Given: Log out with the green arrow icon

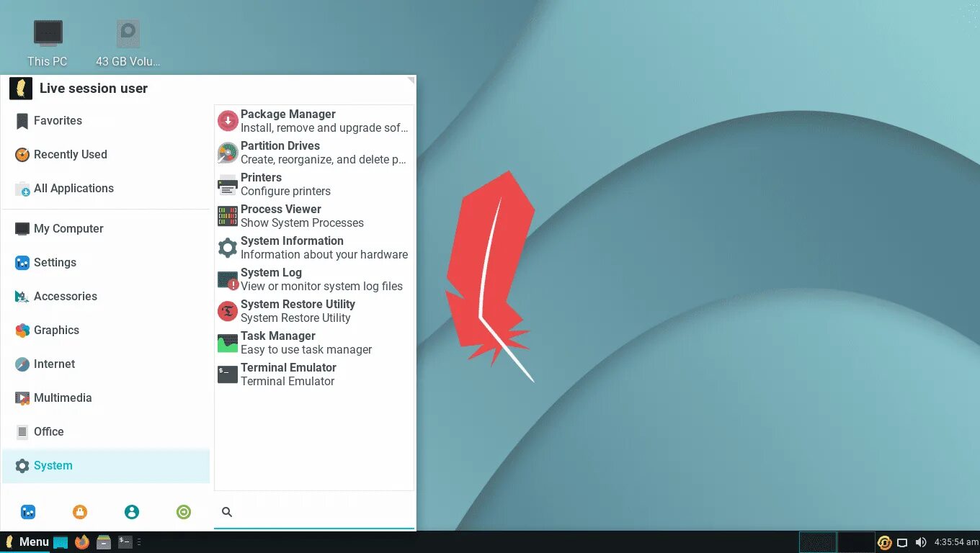Looking at the screenshot, I should [184, 512].
